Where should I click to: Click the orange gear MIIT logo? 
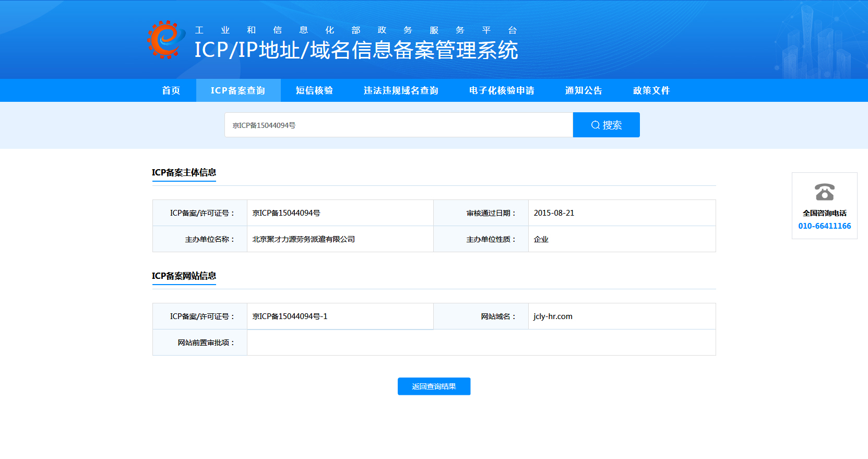click(x=166, y=40)
